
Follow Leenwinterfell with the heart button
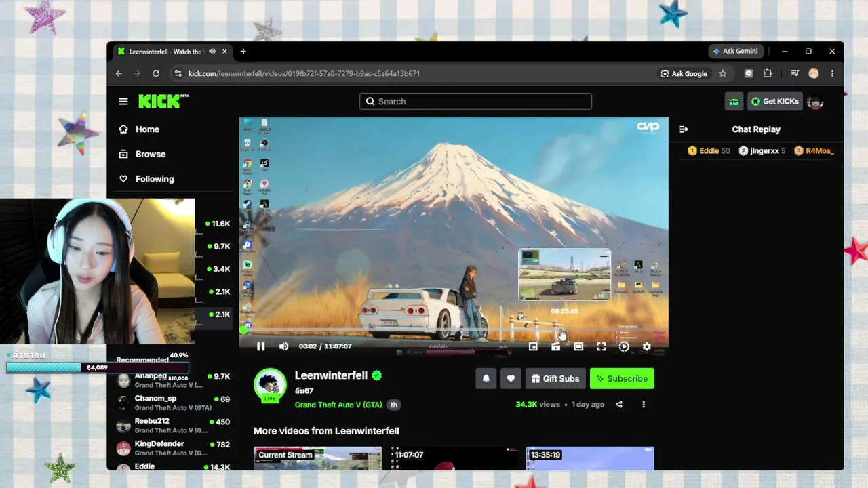point(511,378)
